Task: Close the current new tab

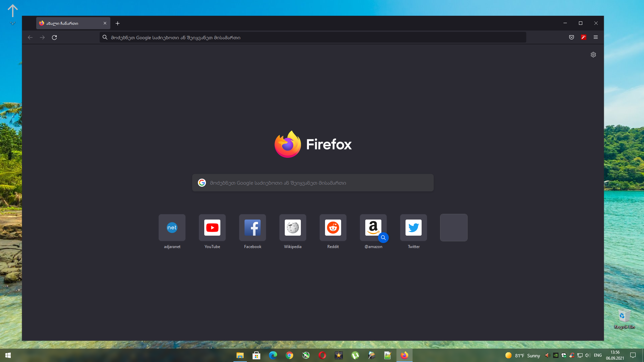Action: (x=105, y=23)
